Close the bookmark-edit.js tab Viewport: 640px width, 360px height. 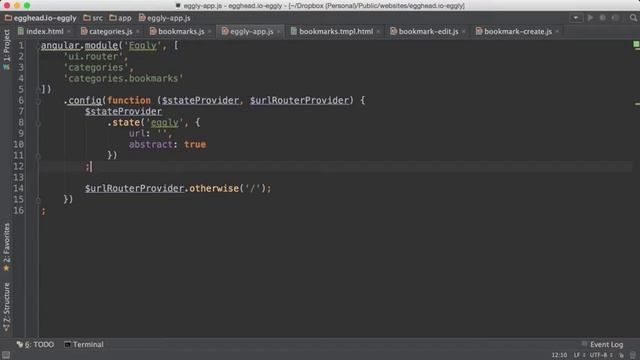point(464,31)
